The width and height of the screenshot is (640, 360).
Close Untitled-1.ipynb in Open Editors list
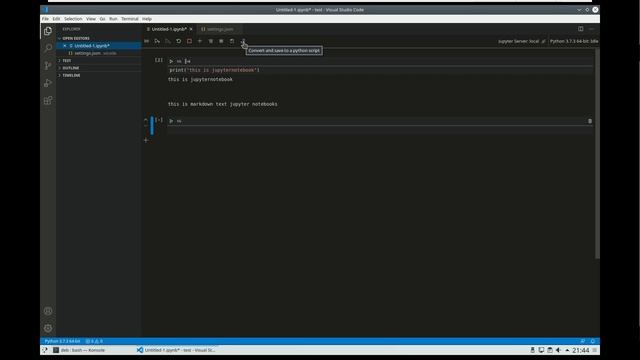click(64, 46)
